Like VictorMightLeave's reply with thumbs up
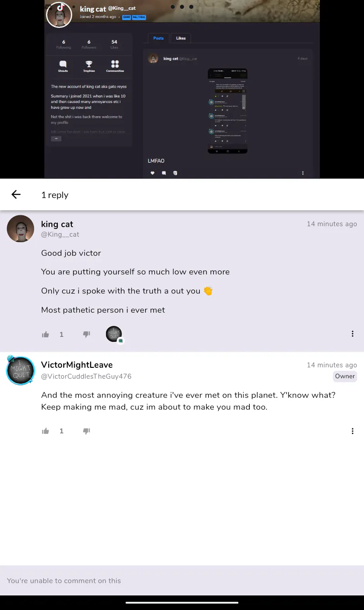The width and height of the screenshot is (364, 610). coord(45,431)
